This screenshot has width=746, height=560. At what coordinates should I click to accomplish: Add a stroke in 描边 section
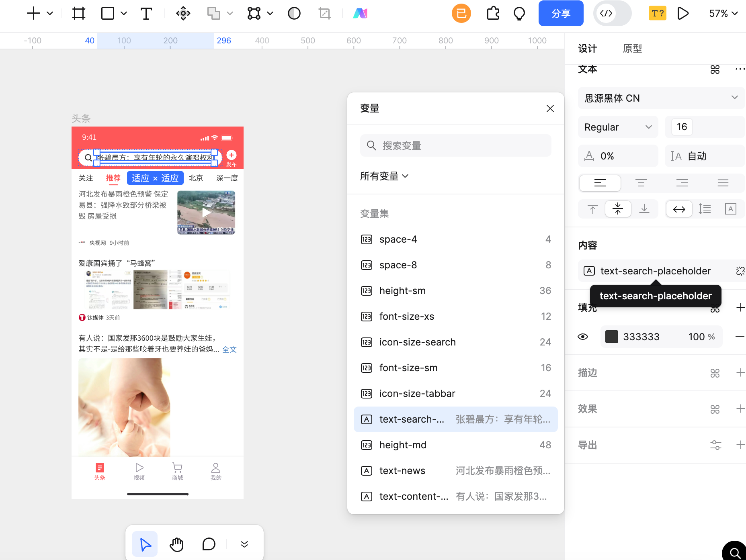(x=740, y=373)
